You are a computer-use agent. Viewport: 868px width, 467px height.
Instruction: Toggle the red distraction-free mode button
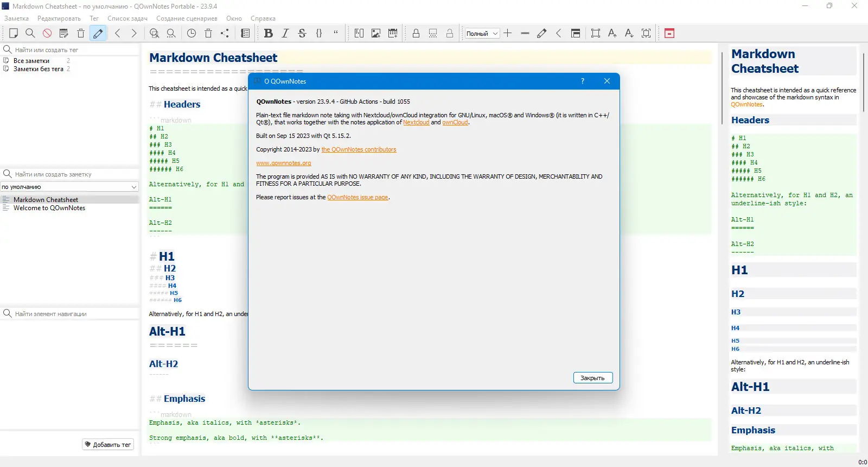tap(669, 34)
